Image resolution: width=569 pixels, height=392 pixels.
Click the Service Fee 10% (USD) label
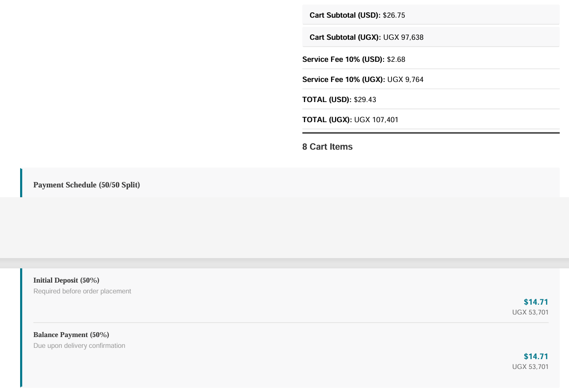343,59
